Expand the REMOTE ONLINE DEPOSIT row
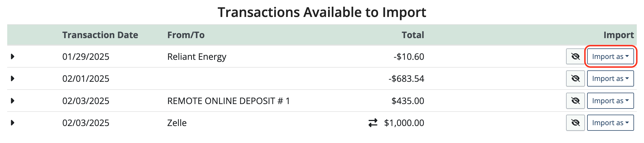644x143 pixels. tap(12, 101)
